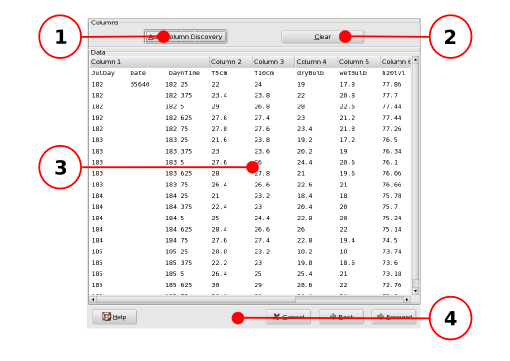Image resolution: width=510 pixels, height=361 pixels.
Task: Click the '185.375' cell
Action: [179, 263]
